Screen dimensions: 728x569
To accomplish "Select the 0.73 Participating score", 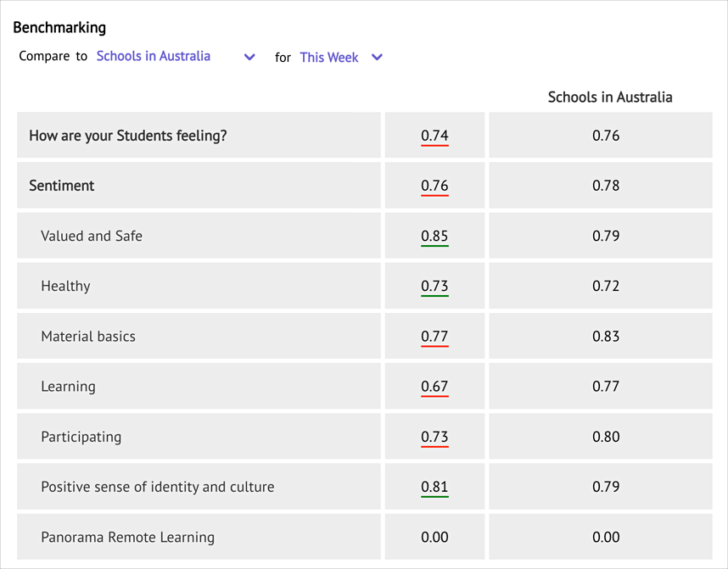I will pos(434,438).
